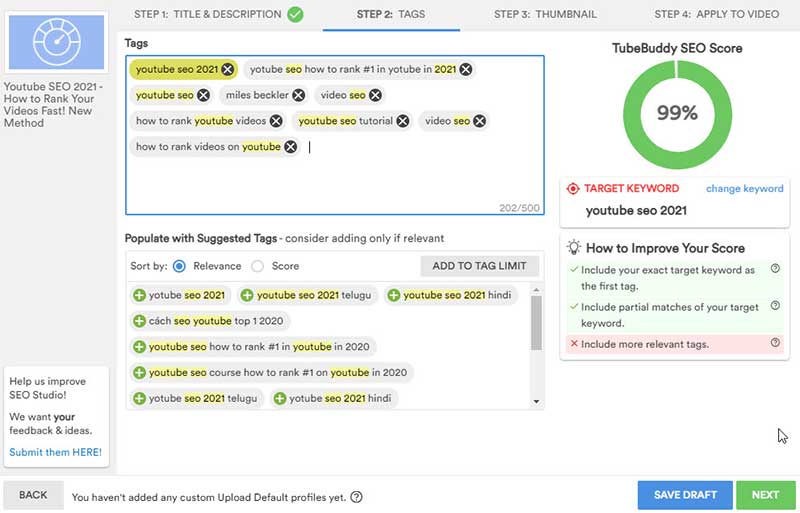Click the 99% SEO score ring

point(677,114)
